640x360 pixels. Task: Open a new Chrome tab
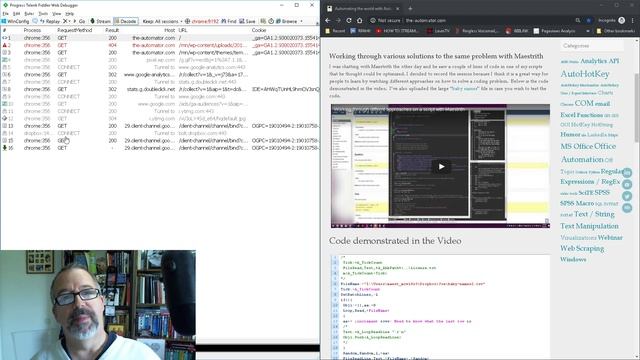(x=410, y=8)
